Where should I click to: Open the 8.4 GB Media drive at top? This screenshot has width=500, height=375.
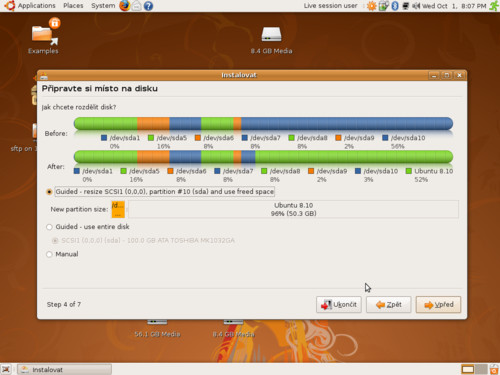[x=271, y=39]
